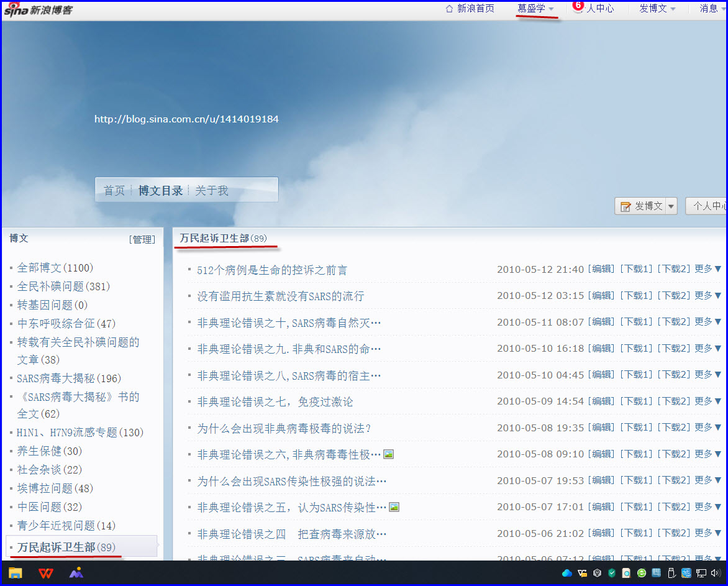Click the Sina blog logo

[x=38, y=9]
